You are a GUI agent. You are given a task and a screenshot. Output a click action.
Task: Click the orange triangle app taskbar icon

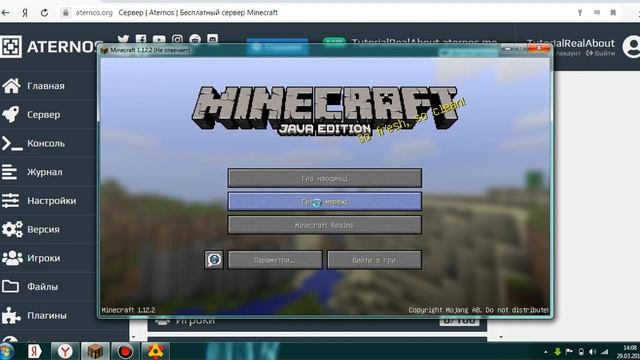[156, 351]
